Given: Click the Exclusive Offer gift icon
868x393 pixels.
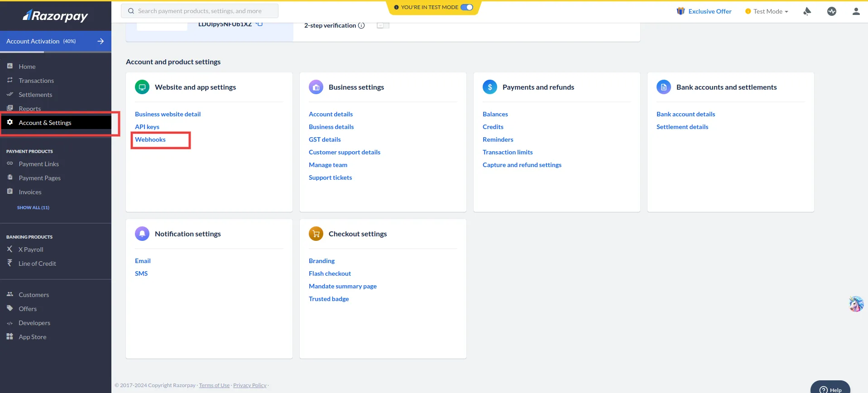Looking at the screenshot, I should (681, 11).
